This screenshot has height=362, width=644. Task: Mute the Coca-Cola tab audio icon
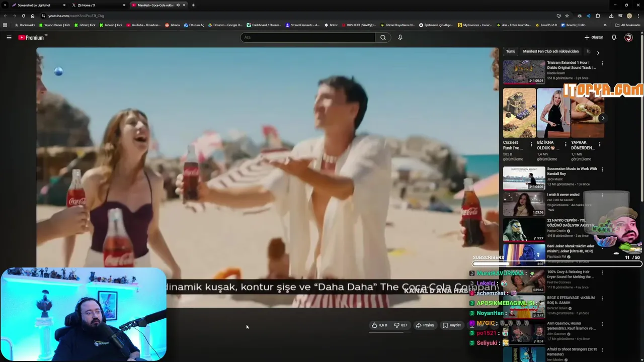point(178,5)
